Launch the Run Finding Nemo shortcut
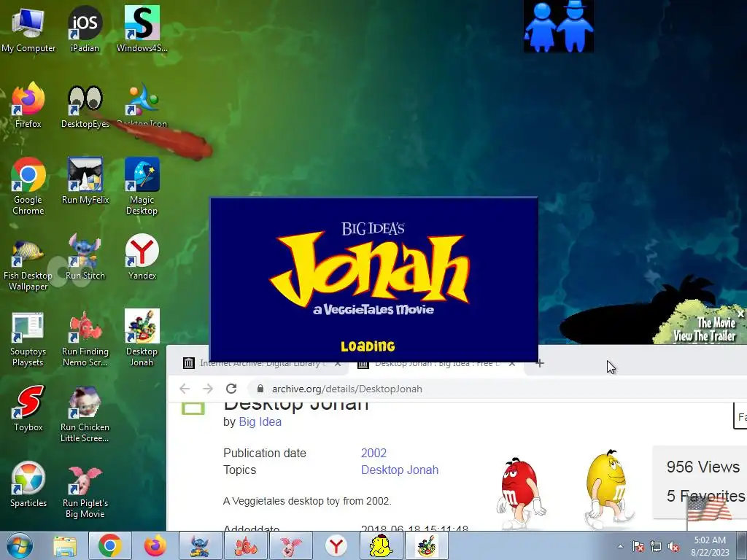This screenshot has width=747, height=560. (85, 338)
